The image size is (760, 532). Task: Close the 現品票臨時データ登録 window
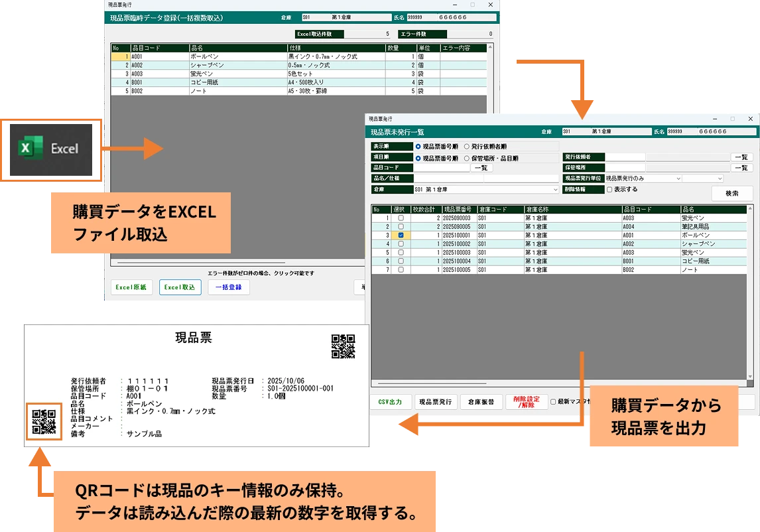491,4
